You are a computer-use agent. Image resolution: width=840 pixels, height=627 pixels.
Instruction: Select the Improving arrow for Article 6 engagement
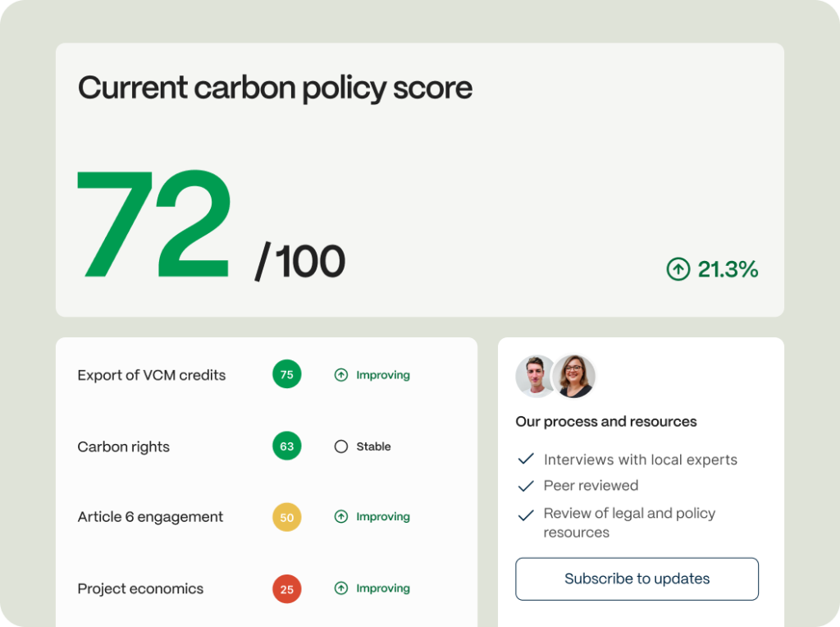pos(341,517)
